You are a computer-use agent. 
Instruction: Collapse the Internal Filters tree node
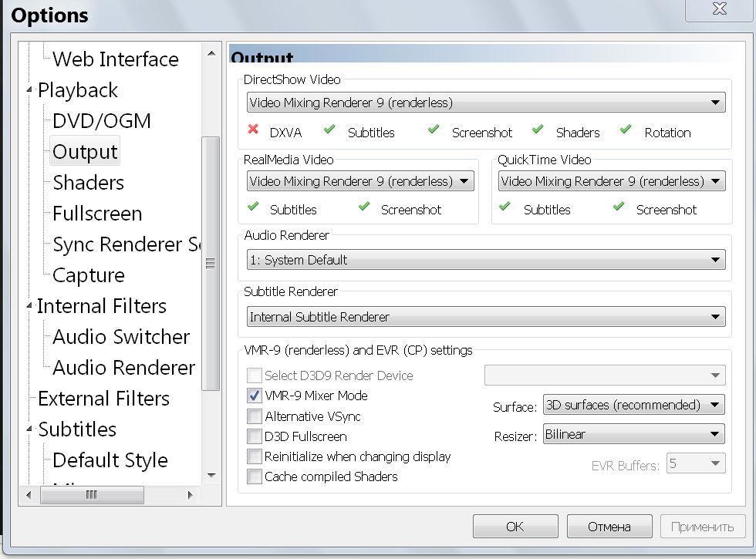click(29, 307)
